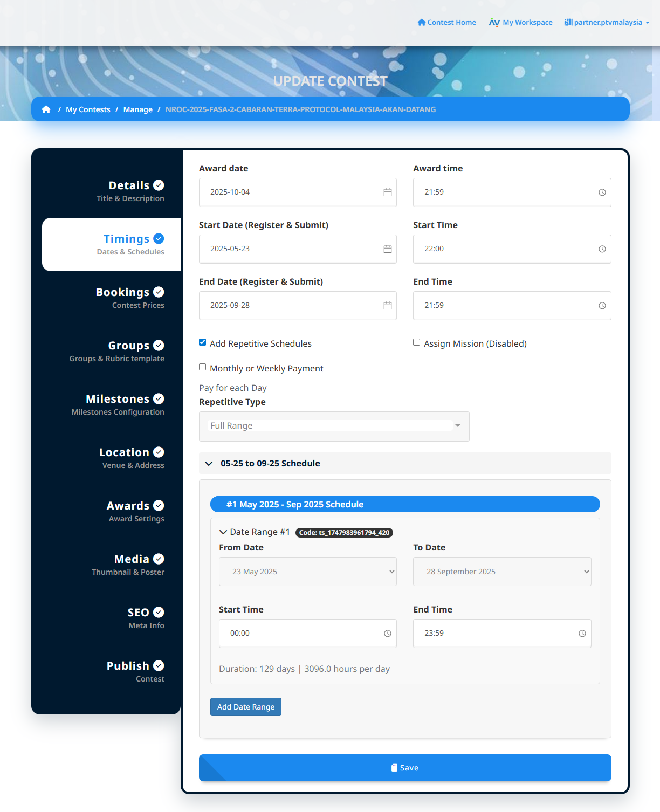Viewport: 660px width, 812px height.
Task: Click the My Workspace logo icon
Action: pyautogui.click(x=494, y=22)
